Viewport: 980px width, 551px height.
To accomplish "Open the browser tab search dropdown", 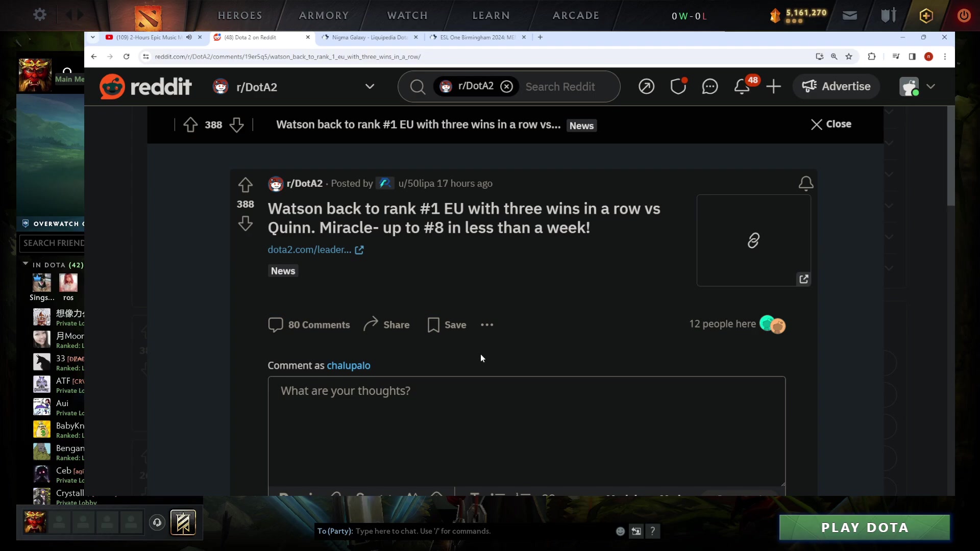I will pos(92,37).
